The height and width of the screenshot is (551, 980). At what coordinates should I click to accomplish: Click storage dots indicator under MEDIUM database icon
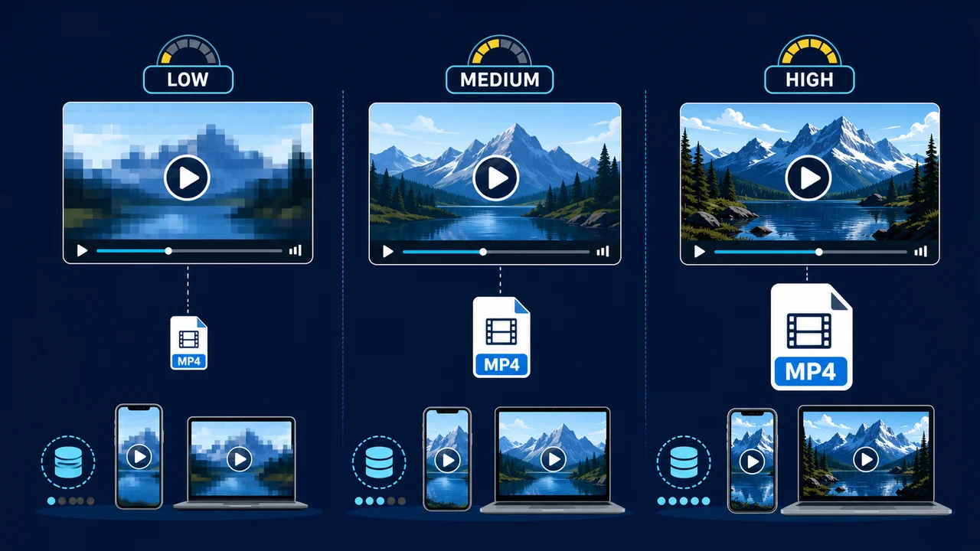coord(381,500)
